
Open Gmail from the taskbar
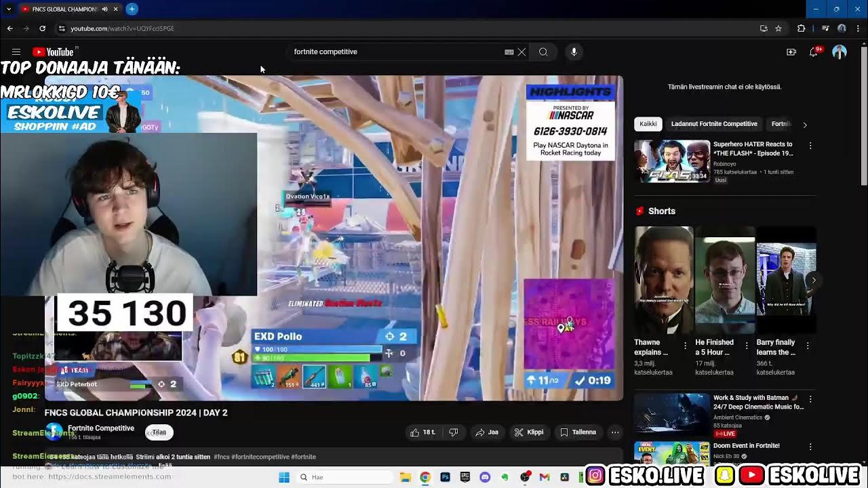point(545,477)
